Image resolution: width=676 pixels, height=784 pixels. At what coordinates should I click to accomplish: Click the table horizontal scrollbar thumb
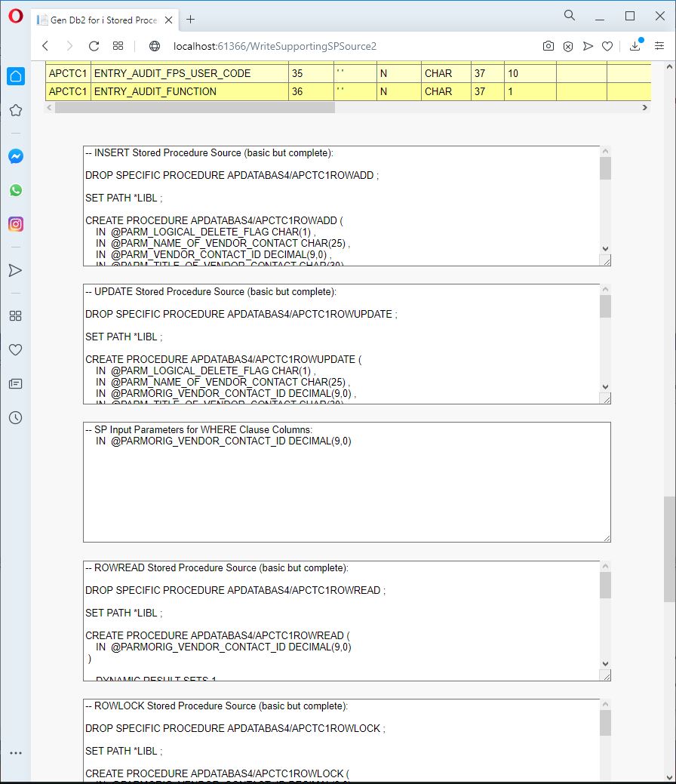tap(195, 107)
